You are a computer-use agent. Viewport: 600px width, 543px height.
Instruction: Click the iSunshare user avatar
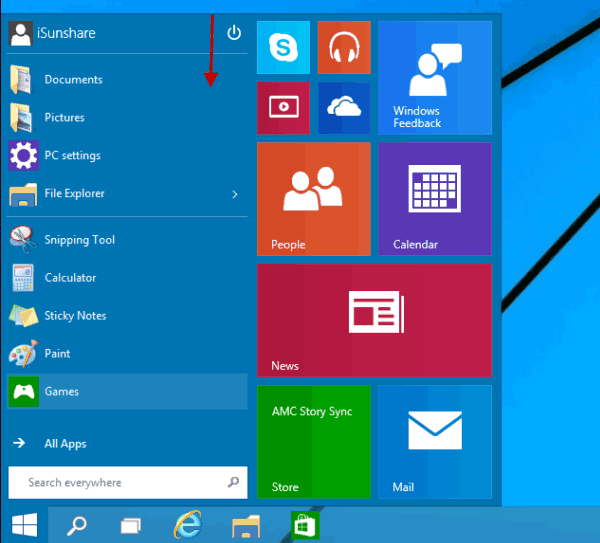21,33
